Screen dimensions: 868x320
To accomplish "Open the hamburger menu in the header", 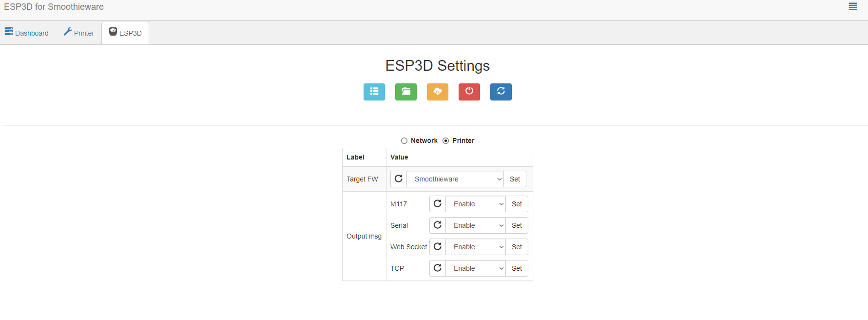I will point(852,7).
